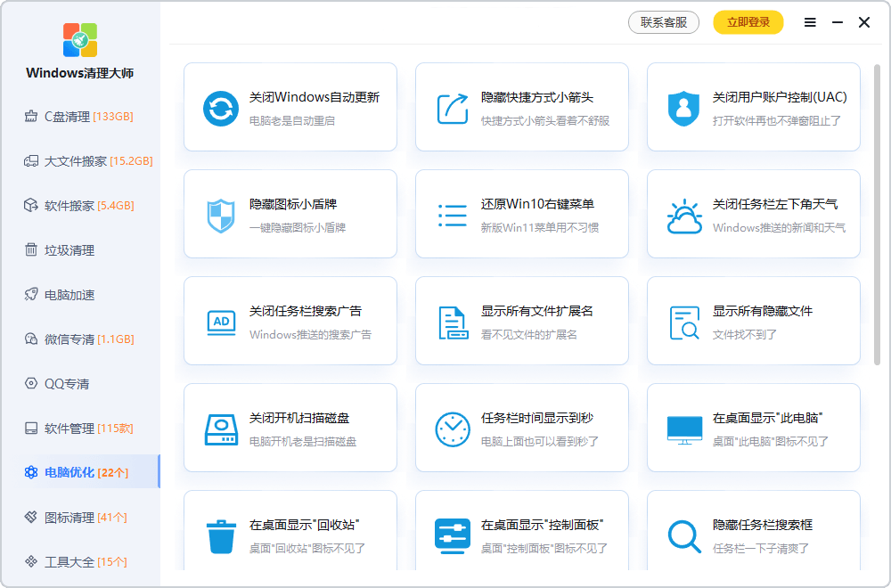Viewport: 891px width, 588px height.
Task: Click the C盘清理 sidebar icon
Action: tap(31, 117)
